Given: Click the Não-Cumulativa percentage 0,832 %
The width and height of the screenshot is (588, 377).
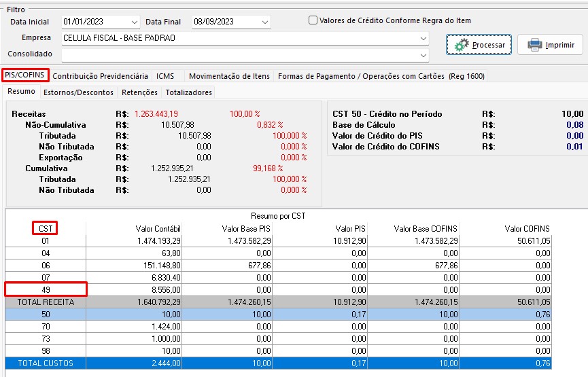Looking at the screenshot, I should click(270, 125).
